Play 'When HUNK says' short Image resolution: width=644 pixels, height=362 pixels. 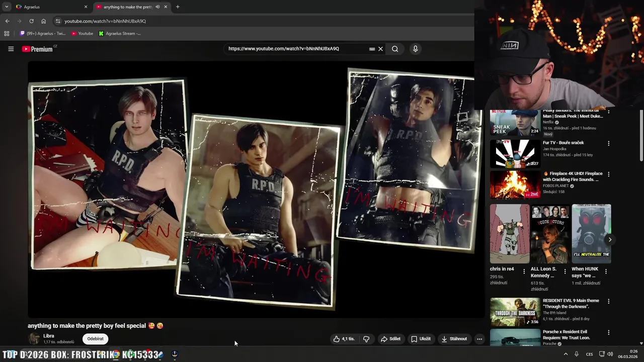[591, 234]
